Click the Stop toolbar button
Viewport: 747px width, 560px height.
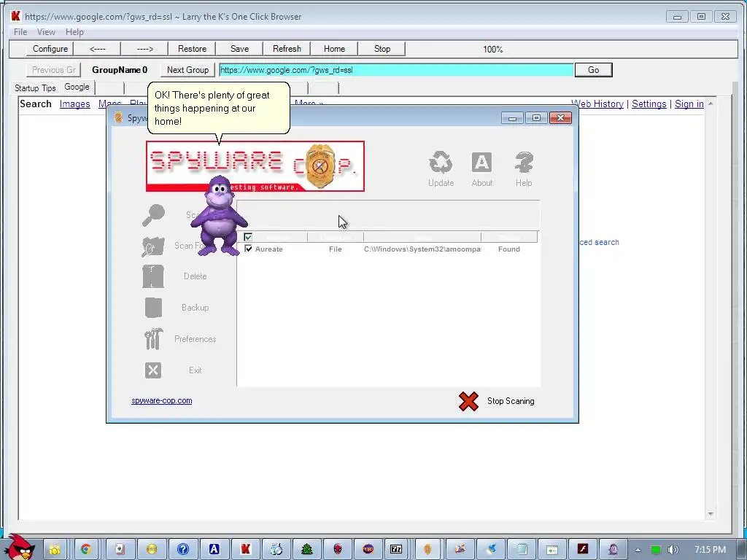point(382,49)
